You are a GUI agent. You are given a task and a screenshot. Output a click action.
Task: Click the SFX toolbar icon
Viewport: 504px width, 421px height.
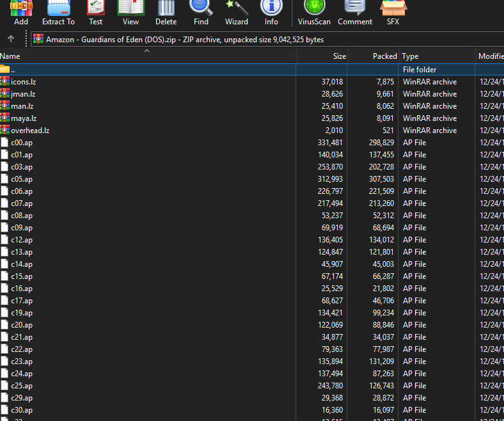tap(393, 8)
